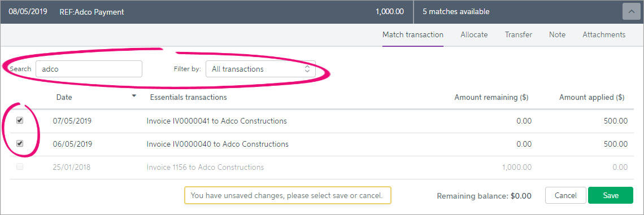The width and height of the screenshot is (644, 215).
Task: Cancel the unsaved changes
Action: [565, 196]
